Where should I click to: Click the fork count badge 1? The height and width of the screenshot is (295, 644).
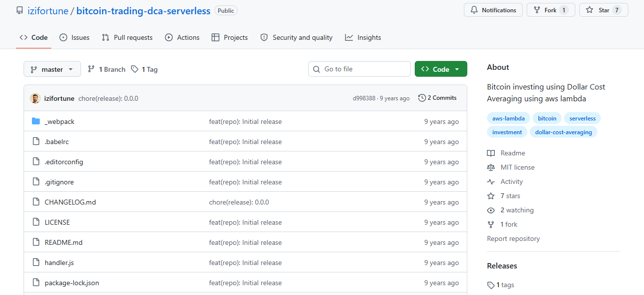[x=563, y=10]
